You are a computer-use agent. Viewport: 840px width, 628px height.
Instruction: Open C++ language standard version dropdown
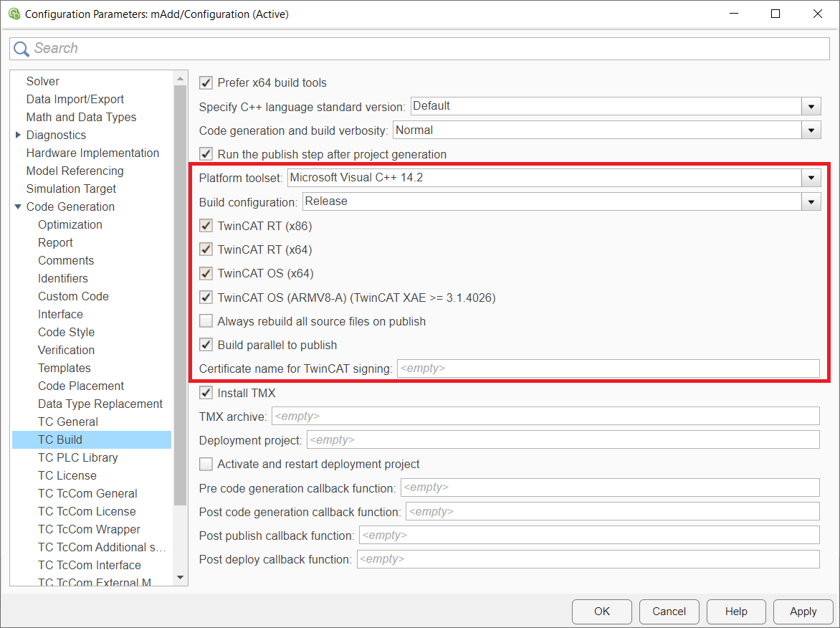(811, 107)
